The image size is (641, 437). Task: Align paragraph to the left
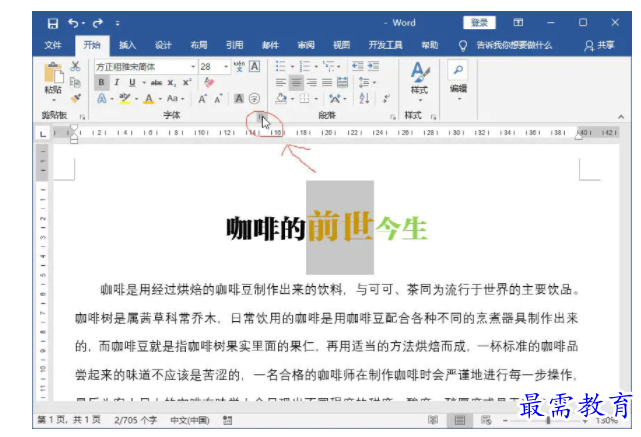tap(280, 83)
